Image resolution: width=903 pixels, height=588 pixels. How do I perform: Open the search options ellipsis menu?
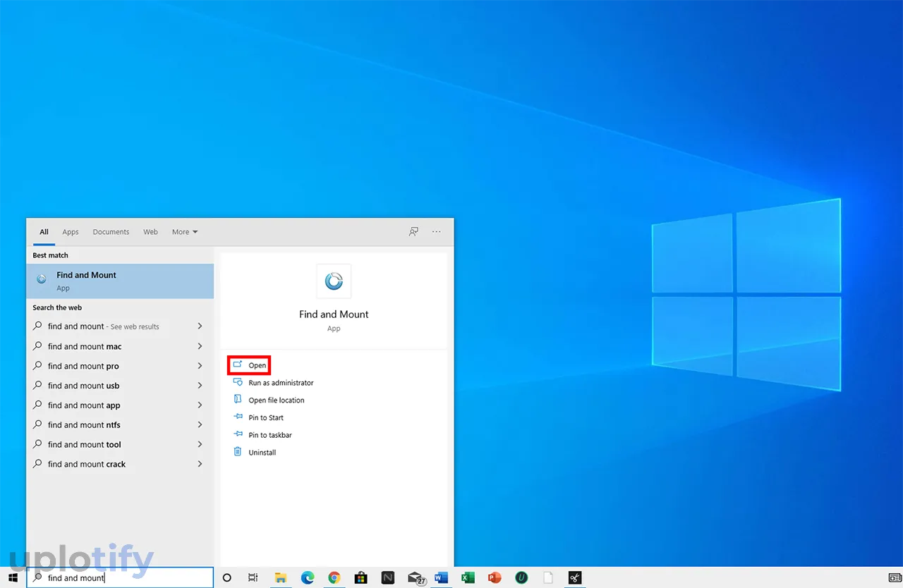pos(437,231)
